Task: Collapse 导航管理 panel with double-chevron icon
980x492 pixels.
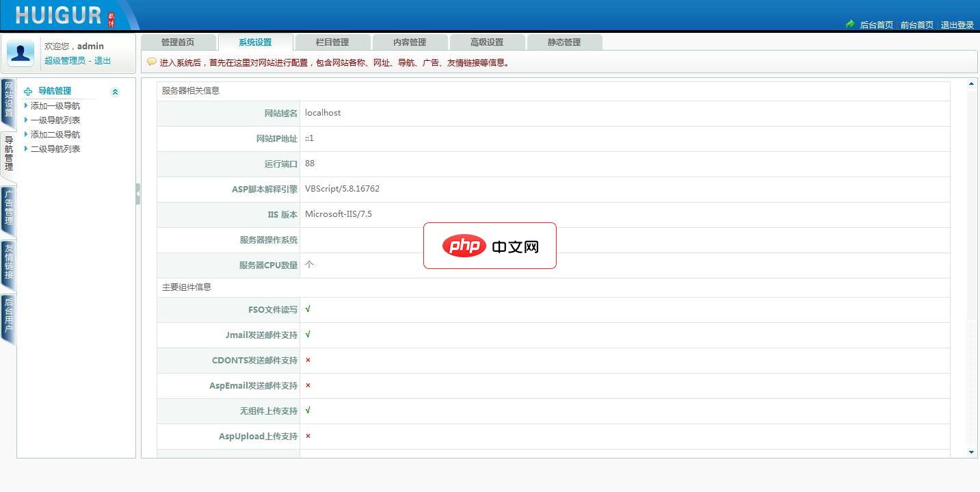Action: click(x=115, y=92)
